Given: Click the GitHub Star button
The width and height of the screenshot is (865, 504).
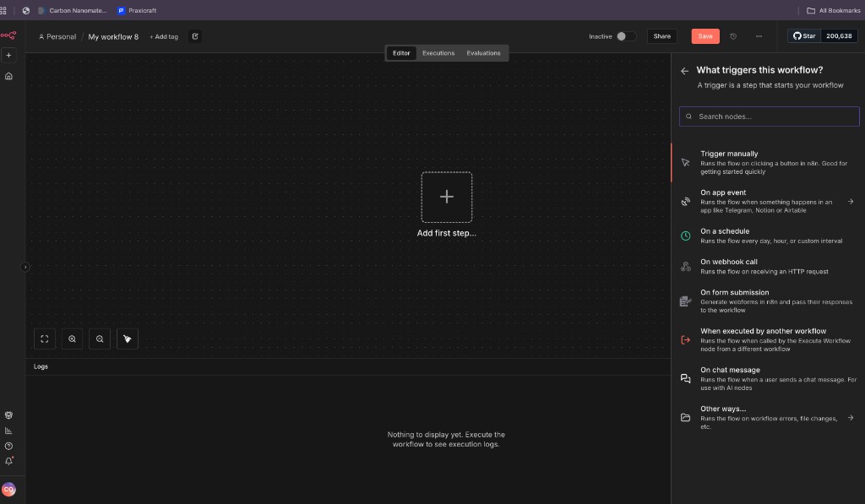Looking at the screenshot, I should 804,35.
